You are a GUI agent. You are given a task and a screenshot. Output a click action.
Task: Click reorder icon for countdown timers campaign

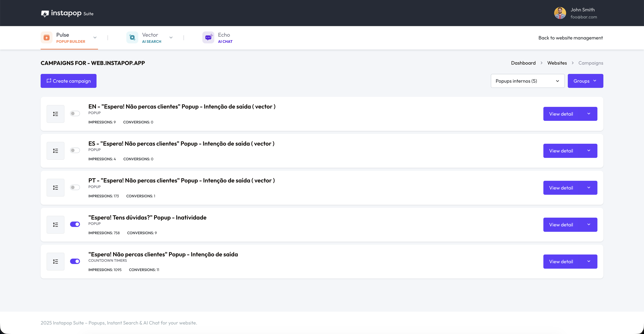56,262
